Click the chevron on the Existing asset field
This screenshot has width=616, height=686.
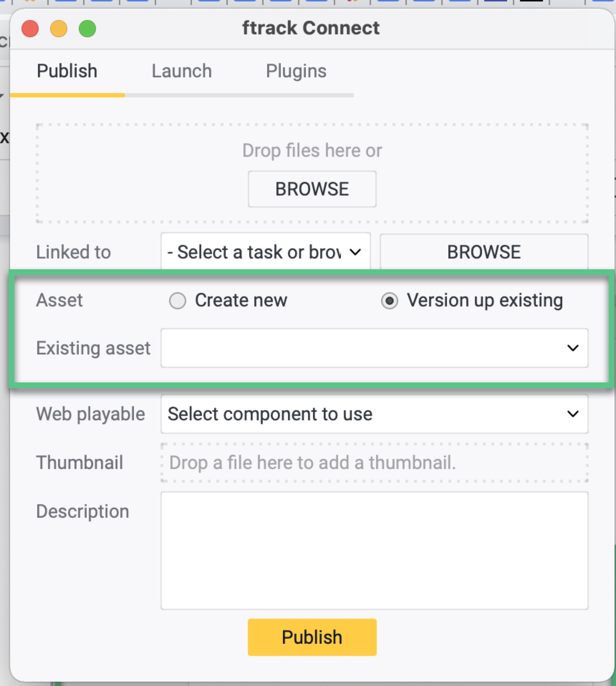coord(573,348)
